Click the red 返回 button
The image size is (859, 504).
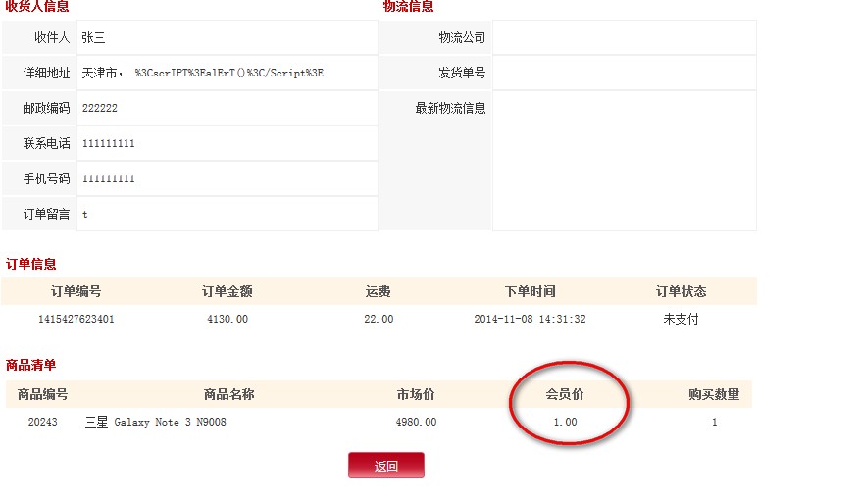385,465
